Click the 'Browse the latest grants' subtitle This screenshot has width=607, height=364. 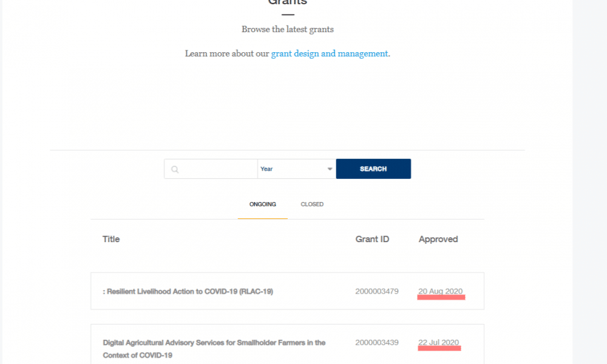click(x=288, y=29)
